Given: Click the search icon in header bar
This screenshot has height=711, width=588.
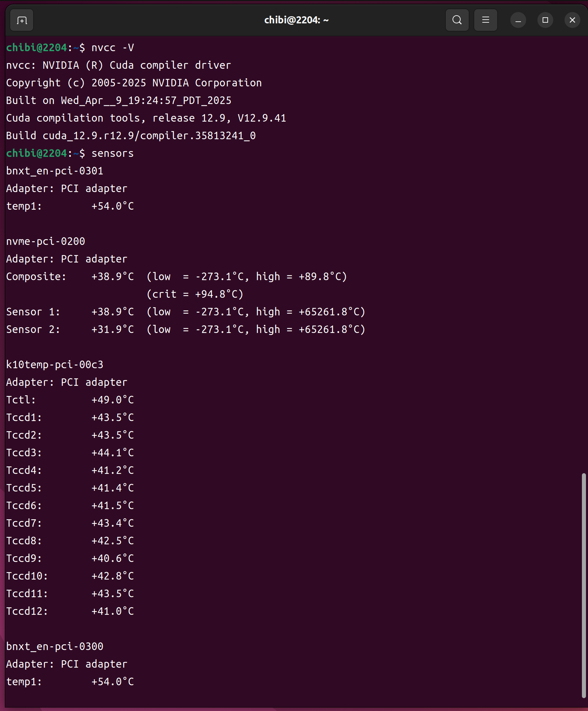Looking at the screenshot, I should 457,20.
